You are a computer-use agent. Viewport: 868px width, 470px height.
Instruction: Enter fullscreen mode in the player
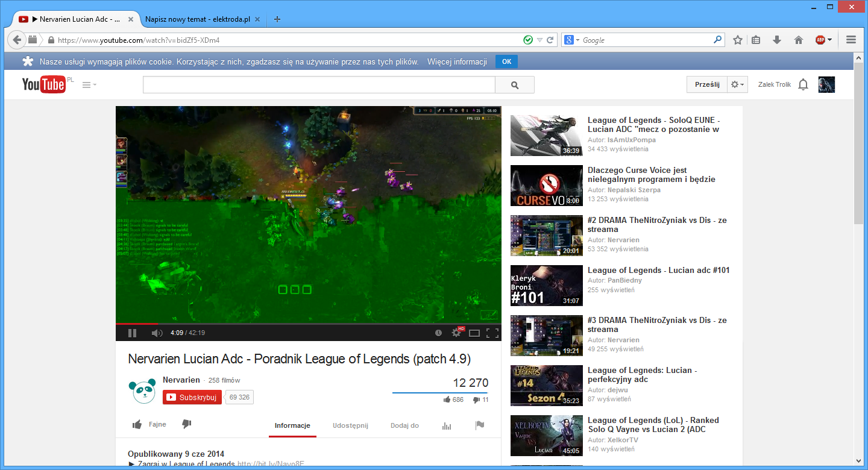pyautogui.click(x=492, y=333)
